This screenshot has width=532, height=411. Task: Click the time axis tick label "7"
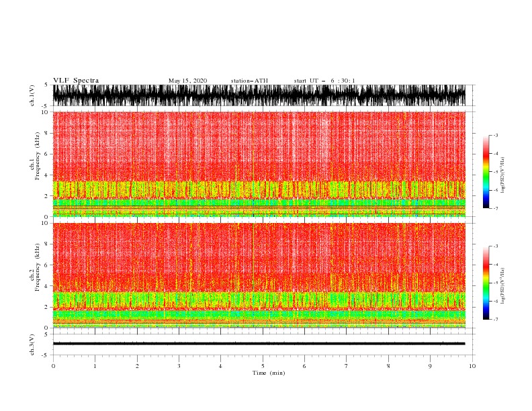[x=347, y=366]
